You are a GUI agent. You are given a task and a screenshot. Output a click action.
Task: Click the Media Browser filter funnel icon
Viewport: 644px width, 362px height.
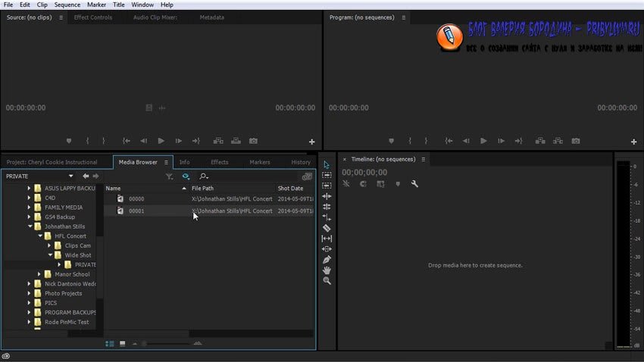click(x=169, y=176)
